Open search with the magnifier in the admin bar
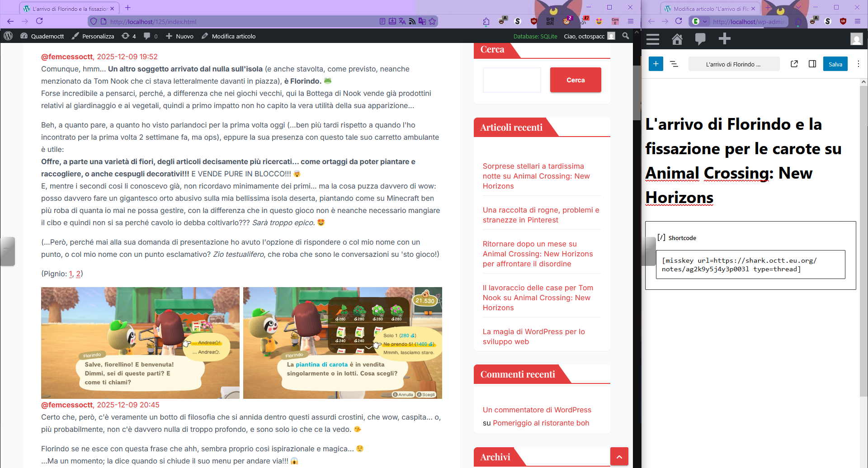The height and width of the screenshot is (468, 868). (x=626, y=36)
